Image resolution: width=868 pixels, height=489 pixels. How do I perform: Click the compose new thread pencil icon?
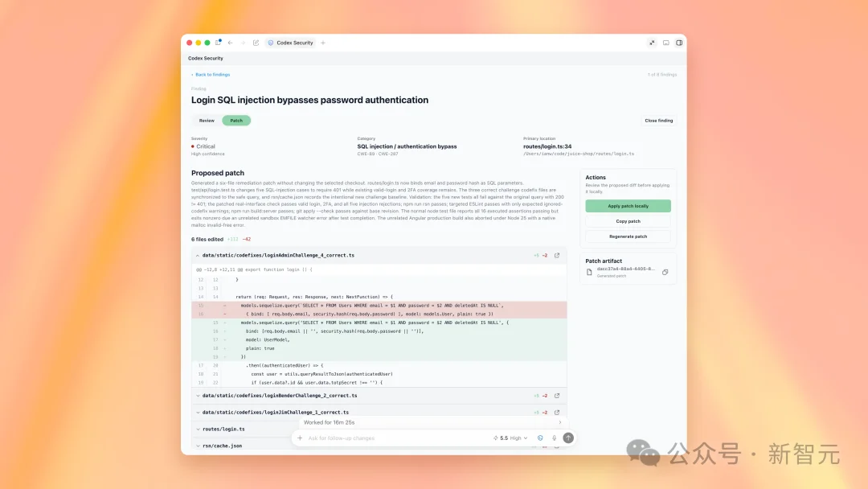point(256,43)
